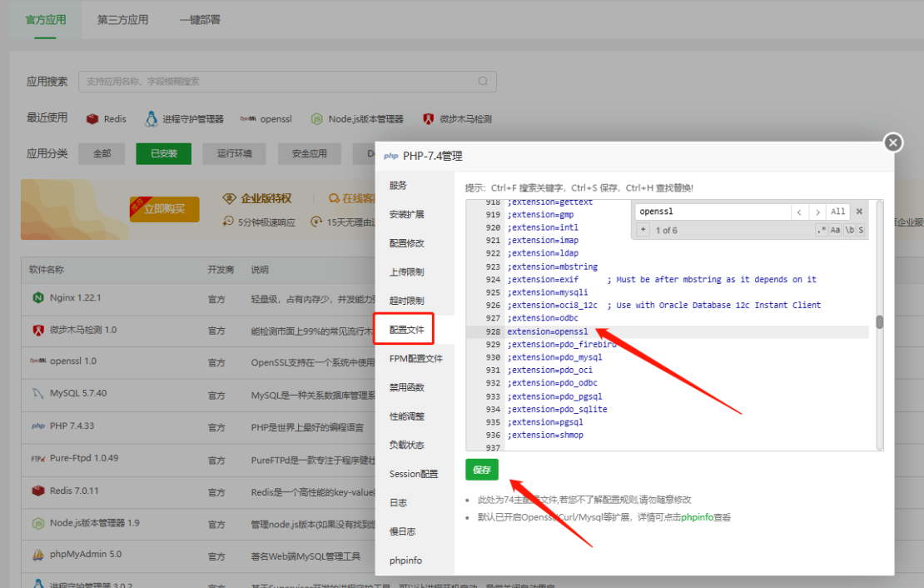Image resolution: width=924 pixels, height=588 pixels.
Task: Click Nginx icon in software list
Action: point(38,298)
